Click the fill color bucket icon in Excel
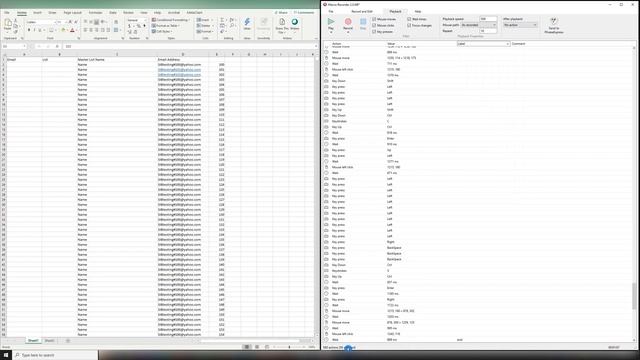Viewport: 640px width, 360px height. [63, 30]
